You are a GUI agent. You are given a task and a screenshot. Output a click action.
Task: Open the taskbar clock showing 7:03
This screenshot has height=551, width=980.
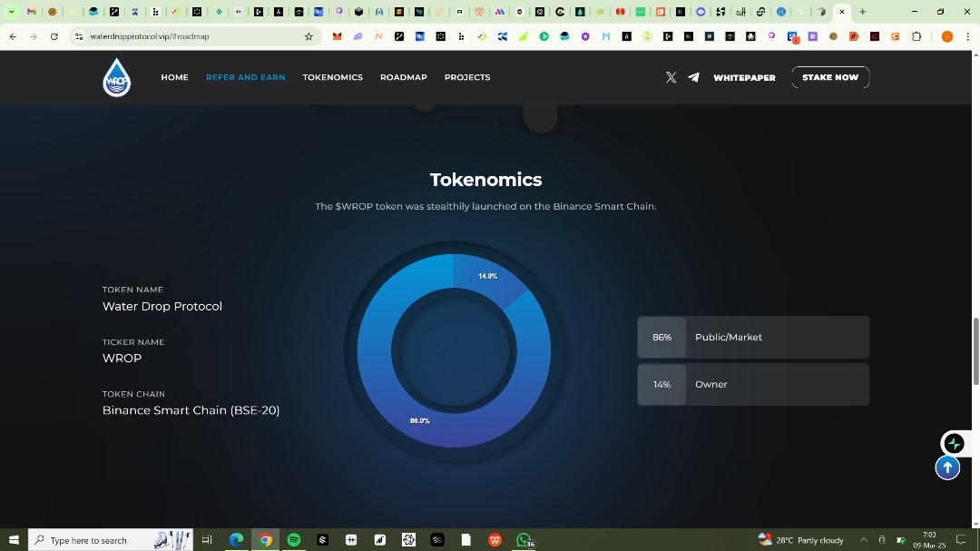point(929,540)
